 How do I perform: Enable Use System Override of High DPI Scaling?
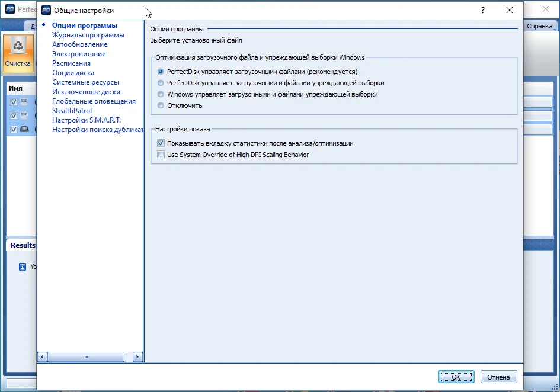tap(161, 155)
